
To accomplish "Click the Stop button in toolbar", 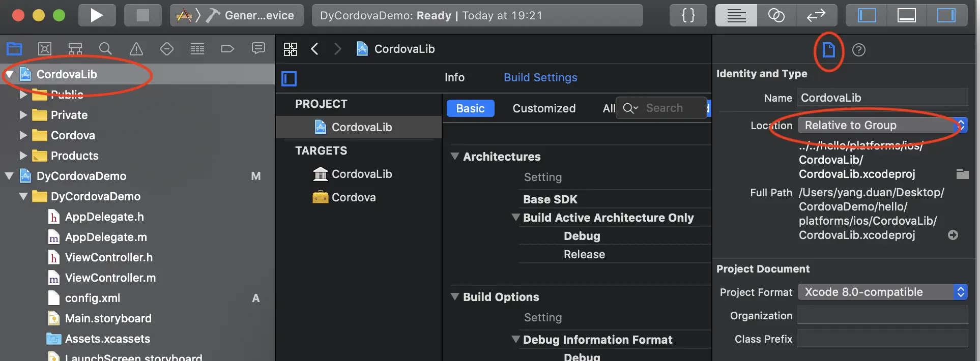I will (x=143, y=15).
